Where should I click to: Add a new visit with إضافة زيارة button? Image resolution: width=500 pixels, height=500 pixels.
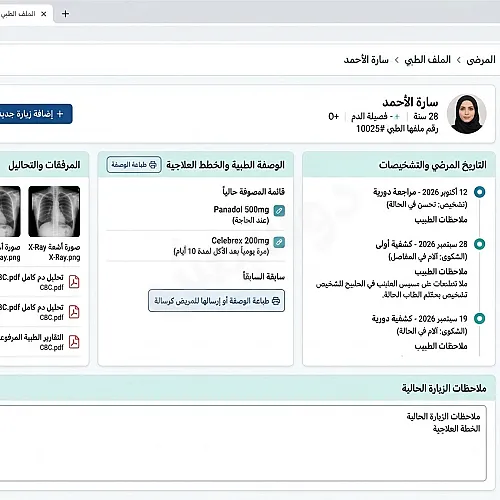[x=35, y=114]
